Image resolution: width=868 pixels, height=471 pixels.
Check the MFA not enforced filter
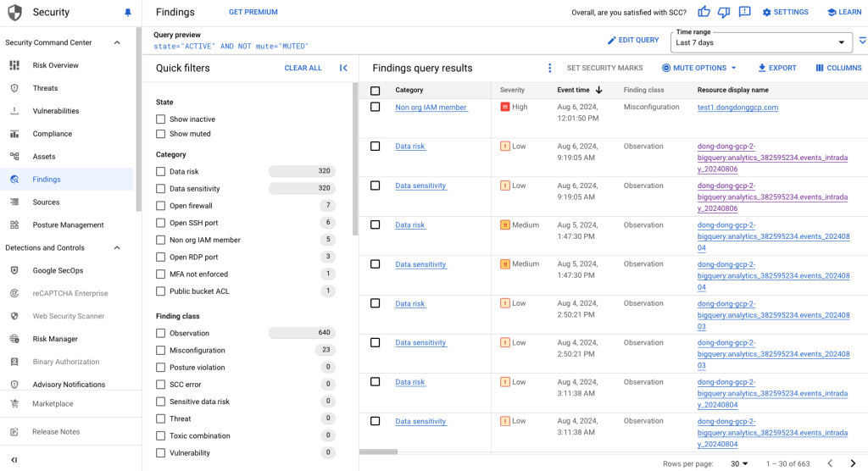tap(160, 274)
